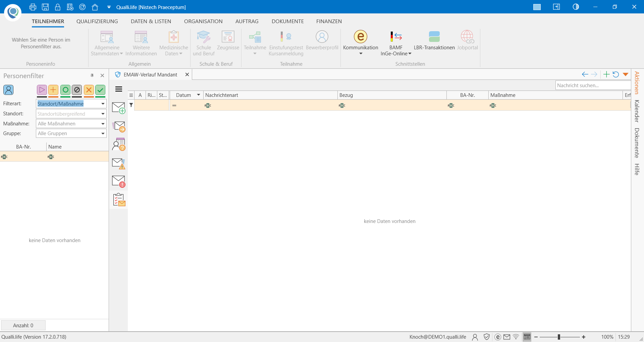Click new message envelope with plus icon
The width and height of the screenshot is (644, 342).
[119, 108]
